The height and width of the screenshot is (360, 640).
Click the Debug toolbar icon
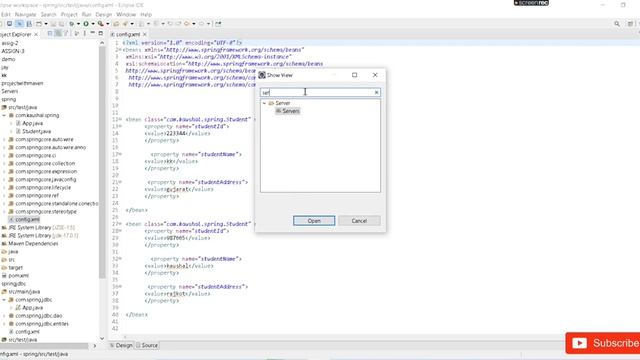(x=71, y=24)
